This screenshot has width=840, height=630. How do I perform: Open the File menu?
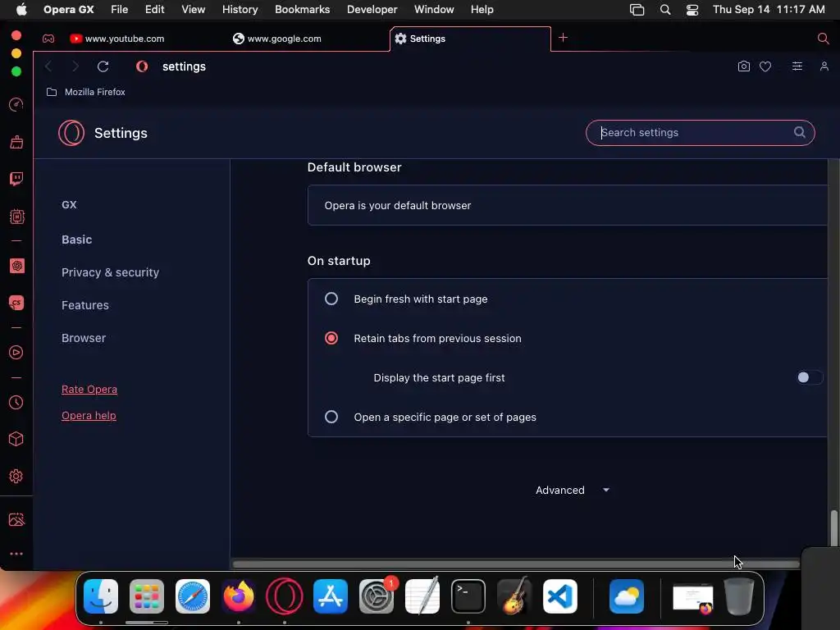(x=119, y=10)
